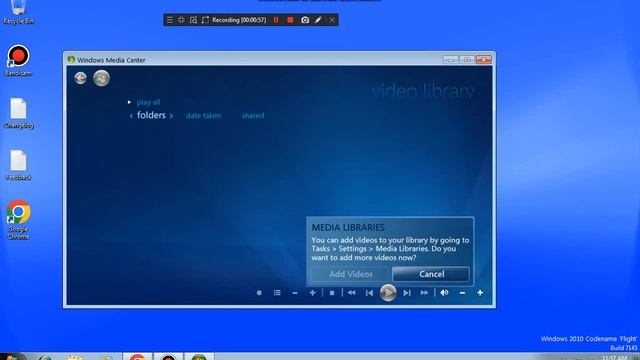Image resolution: width=640 pixels, height=360 pixels.
Task: Stop playback with the square stop button
Action: click(332, 293)
